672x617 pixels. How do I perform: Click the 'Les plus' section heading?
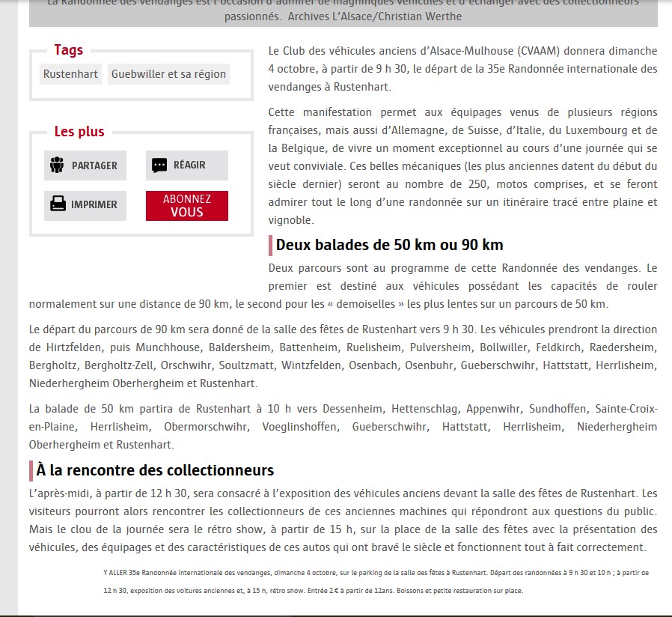(x=79, y=131)
